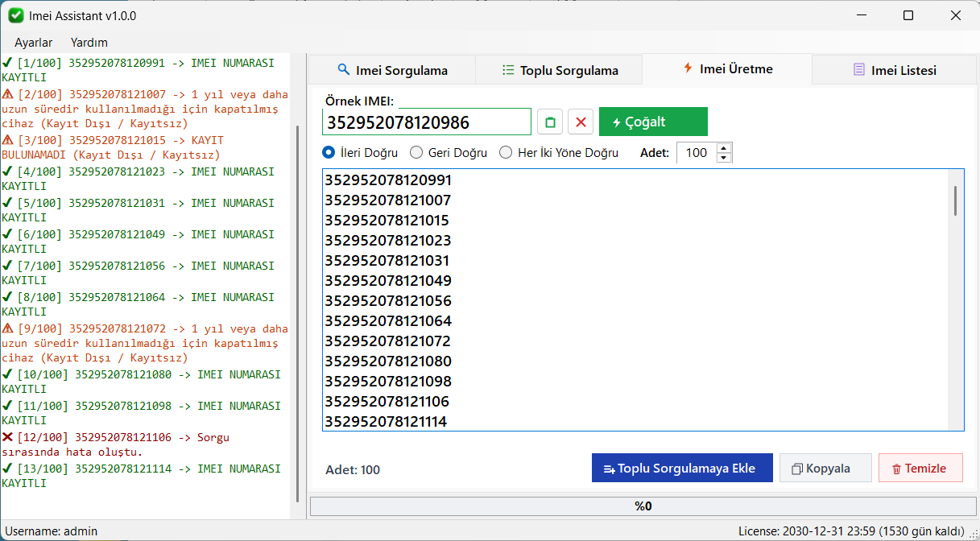Select the İleri Doğru radio option

(360, 152)
